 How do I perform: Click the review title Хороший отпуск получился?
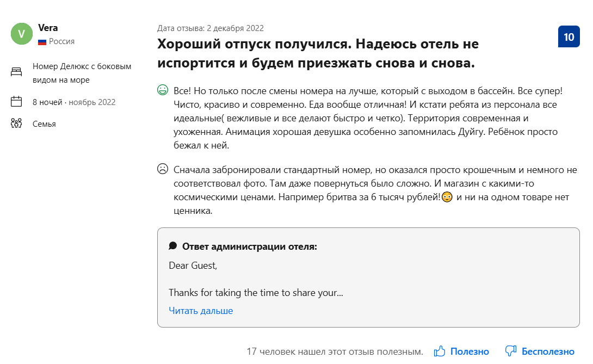318,53
